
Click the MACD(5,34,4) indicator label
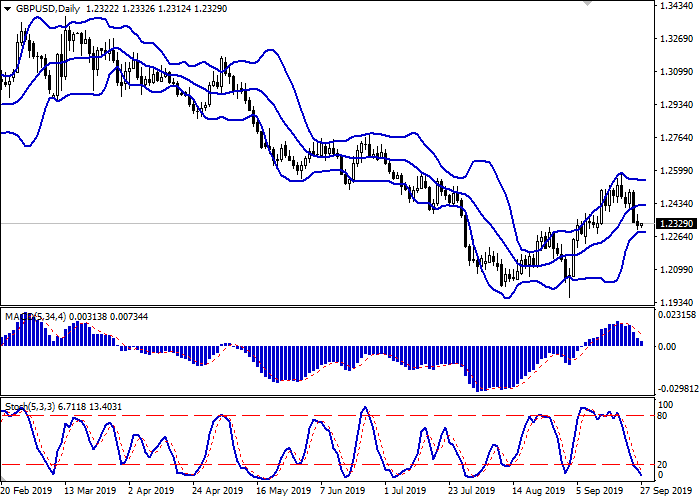37,317
